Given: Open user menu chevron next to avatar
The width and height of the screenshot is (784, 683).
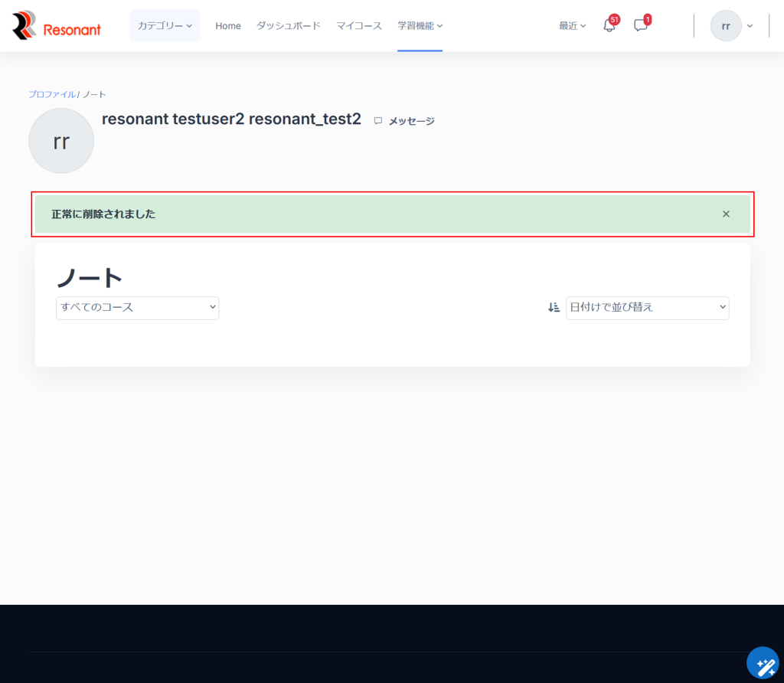Looking at the screenshot, I should 750,26.
